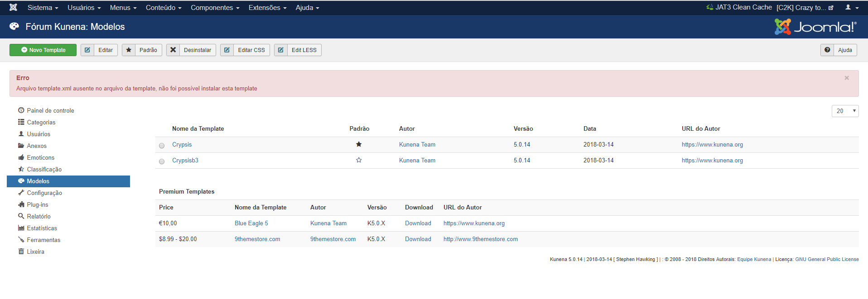Select the Crypsisb3 template radio button
Screen dimensions: 868x299
pos(162,161)
